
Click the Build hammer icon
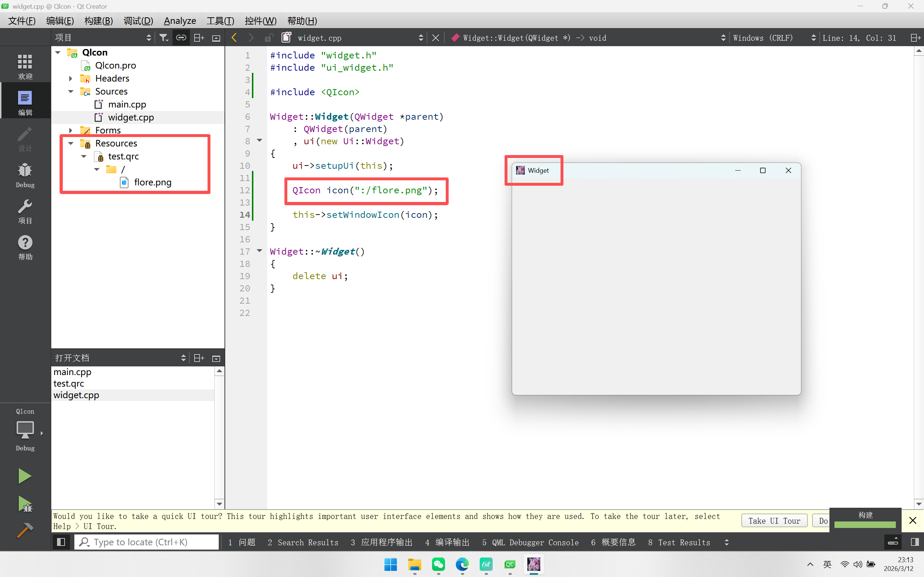coord(25,530)
